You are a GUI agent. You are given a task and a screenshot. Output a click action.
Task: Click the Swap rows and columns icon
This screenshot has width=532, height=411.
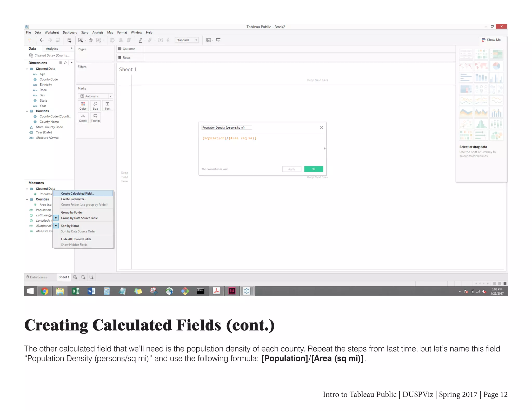112,40
